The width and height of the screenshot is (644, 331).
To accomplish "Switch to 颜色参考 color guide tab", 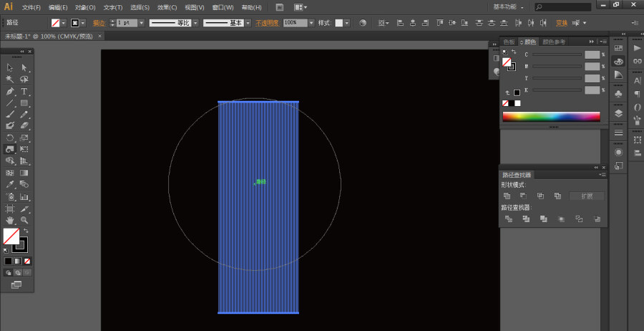I will point(554,42).
